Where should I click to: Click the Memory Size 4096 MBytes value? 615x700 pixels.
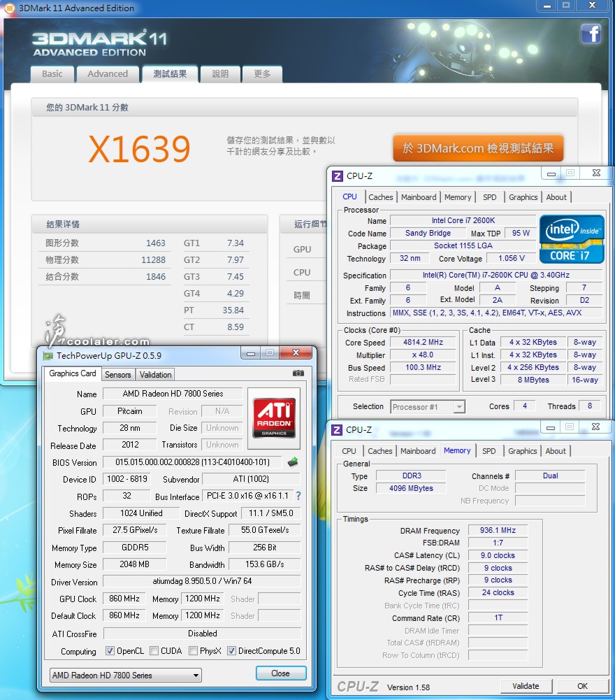[x=411, y=488]
